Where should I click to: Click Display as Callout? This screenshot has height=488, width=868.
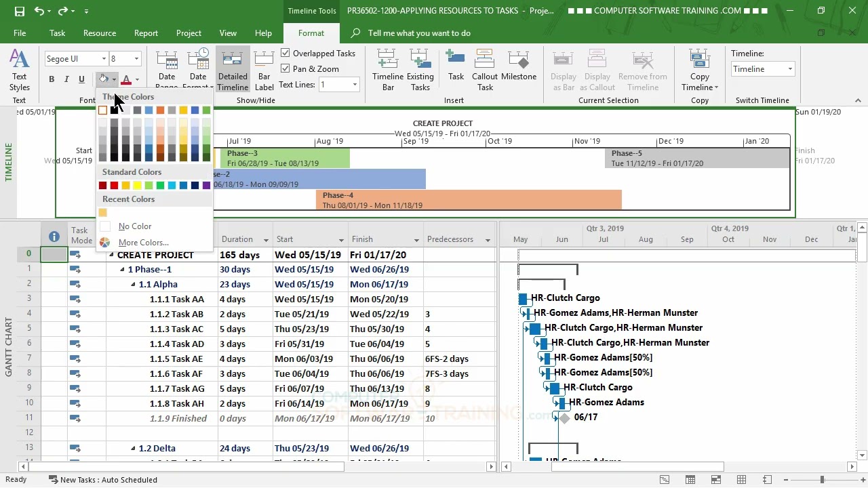(x=597, y=70)
